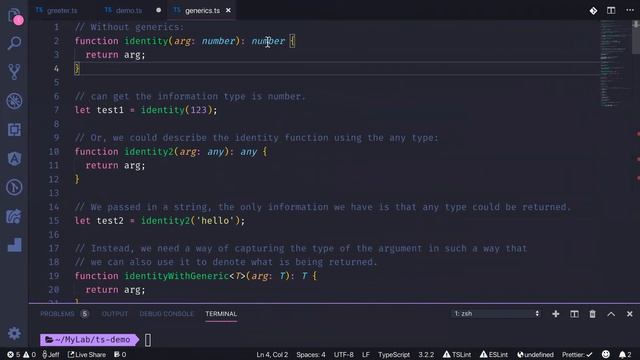Open the editor More Actions ellipsis
The height and width of the screenshot is (360, 640).
pos(630,11)
